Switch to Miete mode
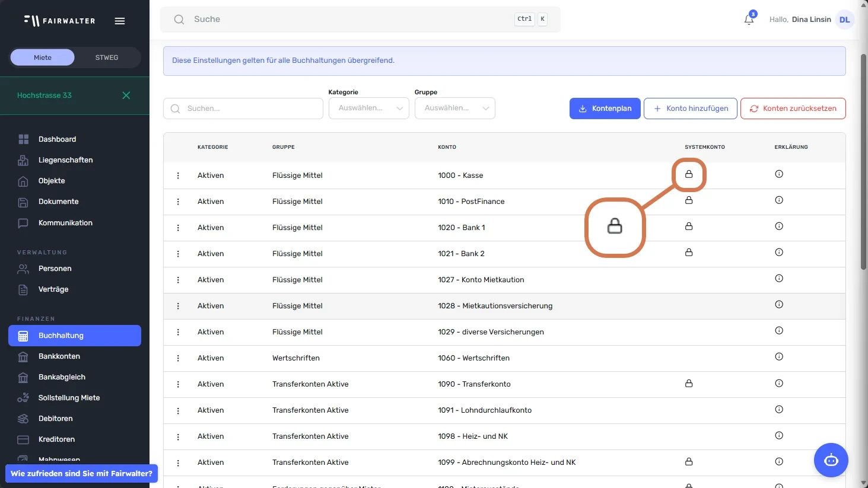868x488 pixels. pyautogui.click(x=43, y=58)
